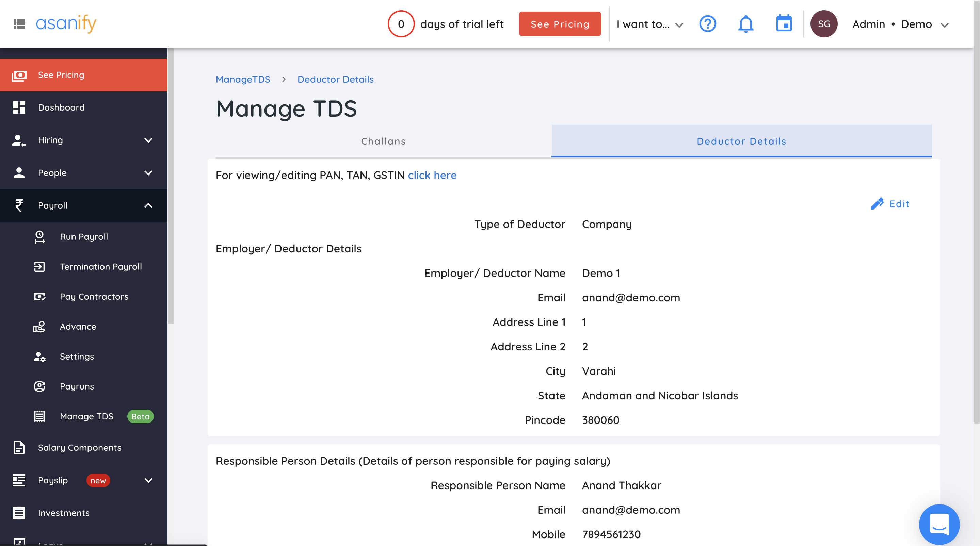
Task: Open the calendar icon in header
Action: pos(784,23)
